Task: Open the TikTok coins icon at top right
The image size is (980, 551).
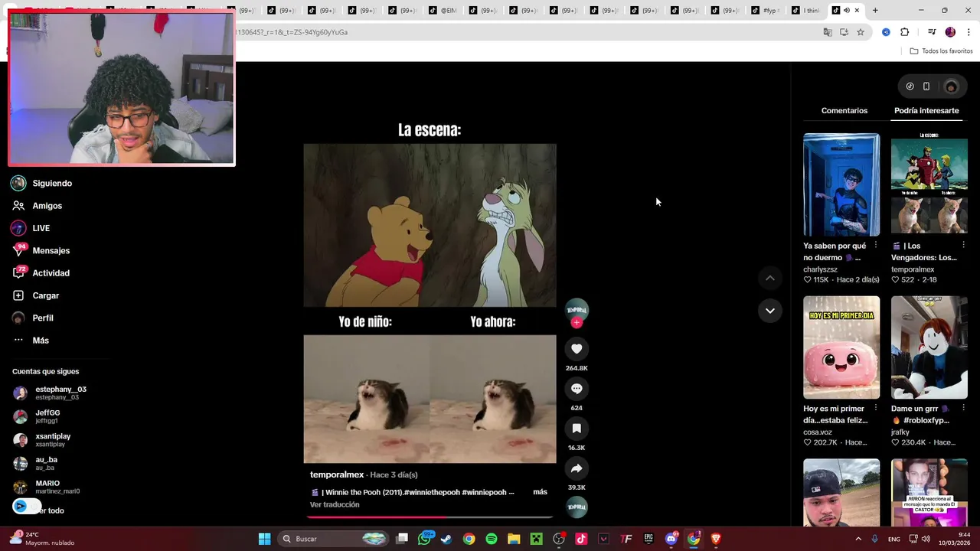Action: [910, 86]
